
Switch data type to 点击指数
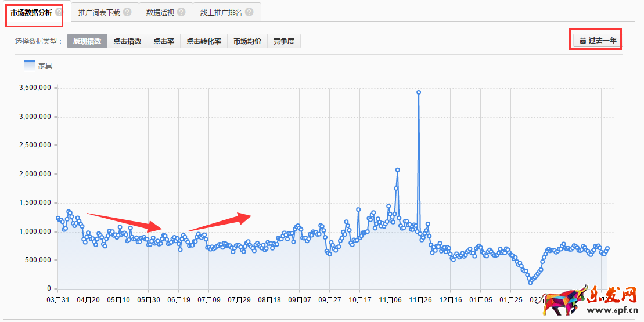pyautogui.click(x=127, y=41)
